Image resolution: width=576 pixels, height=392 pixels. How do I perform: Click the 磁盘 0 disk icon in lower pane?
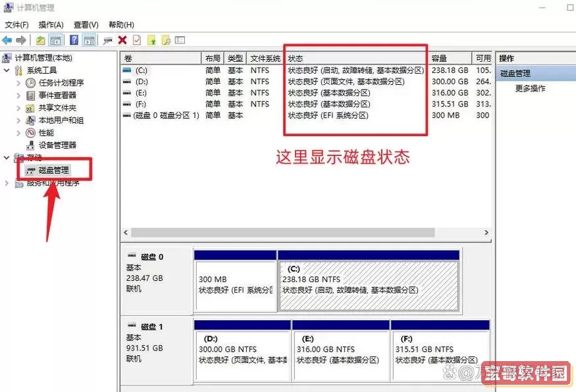coord(132,255)
